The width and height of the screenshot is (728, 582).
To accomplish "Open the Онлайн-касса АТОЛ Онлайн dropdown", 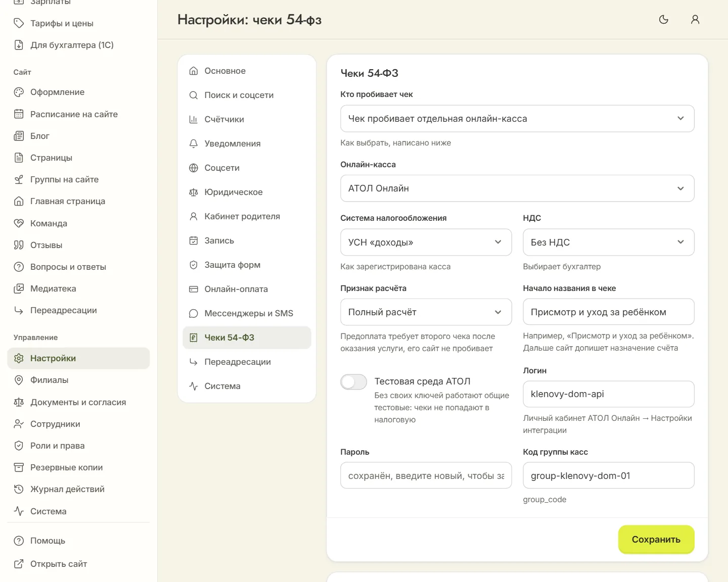I will coord(517,188).
